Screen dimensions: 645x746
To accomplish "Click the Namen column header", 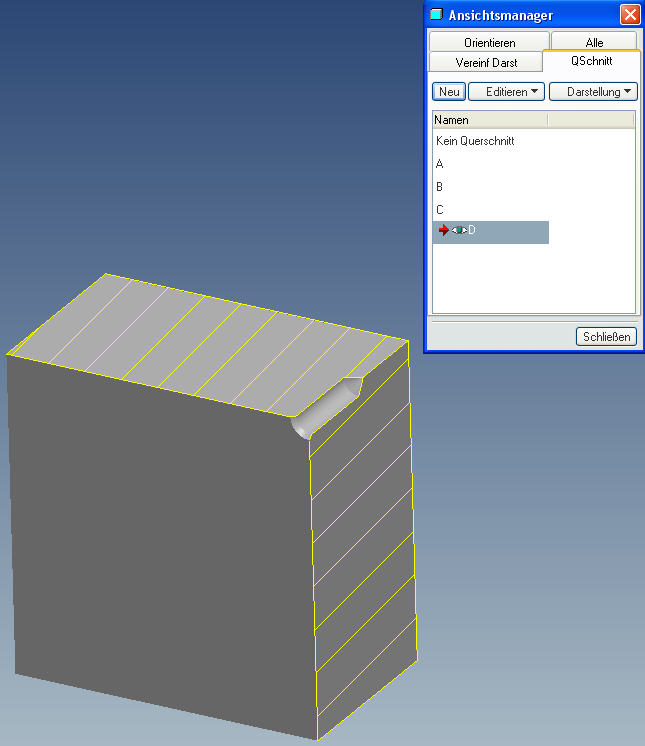I will pyautogui.click(x=490, y=120).
